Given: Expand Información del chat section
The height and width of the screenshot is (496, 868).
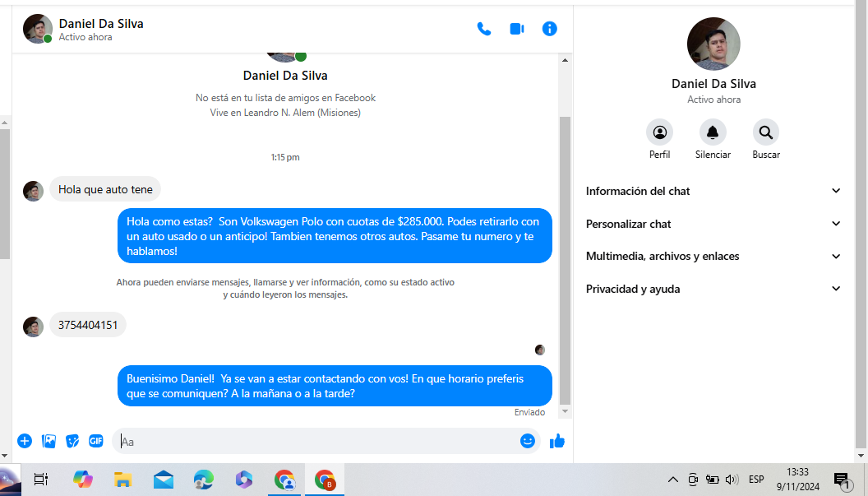Looking at the screenshot, I should (713, 191).
